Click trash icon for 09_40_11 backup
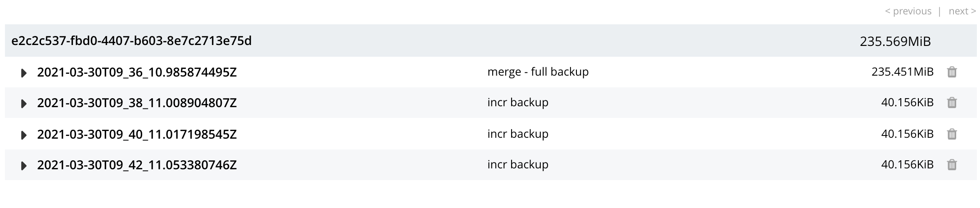980x208 pixels. pyautogui.click(x=952, y=134)
